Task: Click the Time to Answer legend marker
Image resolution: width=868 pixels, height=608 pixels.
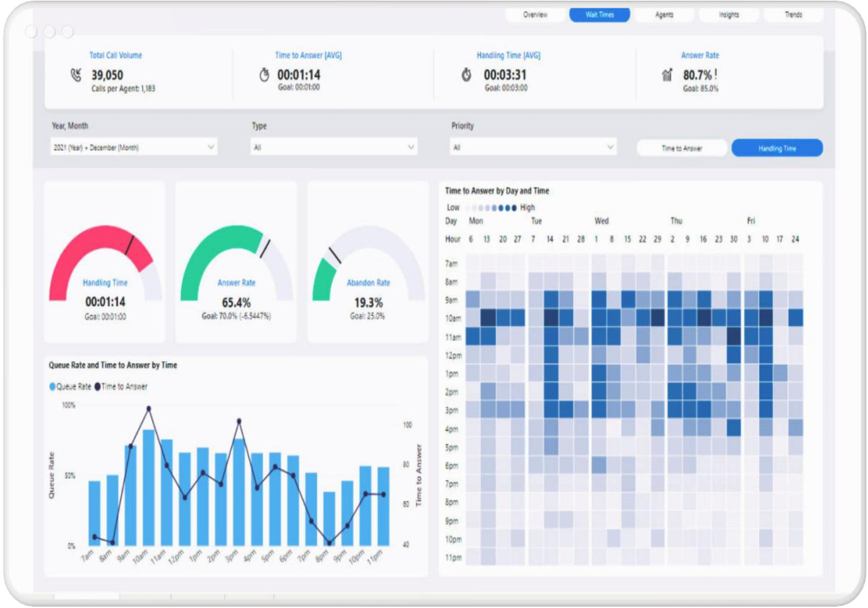Action: [97, 387]
